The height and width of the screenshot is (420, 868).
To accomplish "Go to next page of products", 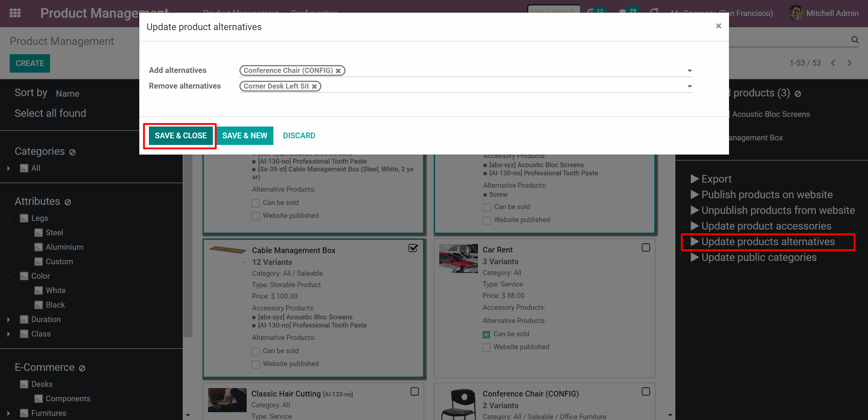I will (x=849, y=63).
